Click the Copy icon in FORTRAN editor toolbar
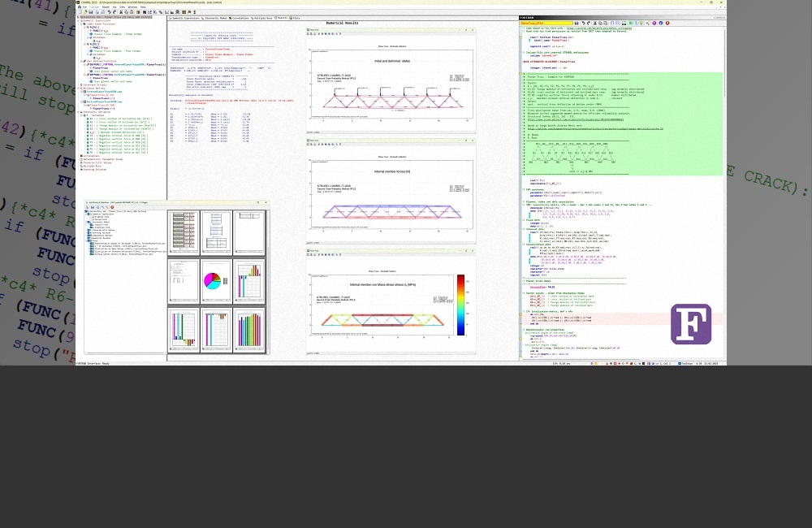Image resolution: width=812 pixels, height=528 pixels. coord(600,24)
